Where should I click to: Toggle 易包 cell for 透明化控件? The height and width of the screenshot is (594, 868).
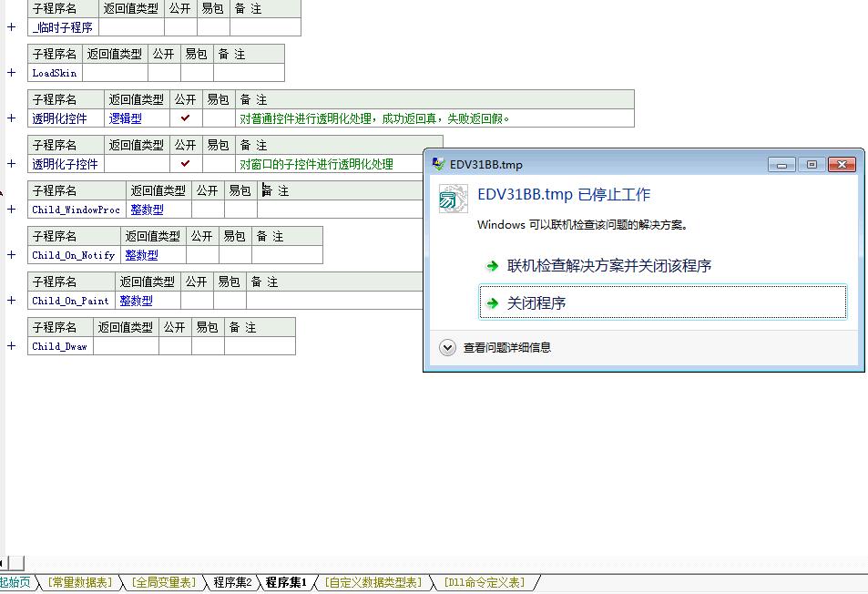tap(219, 118)
